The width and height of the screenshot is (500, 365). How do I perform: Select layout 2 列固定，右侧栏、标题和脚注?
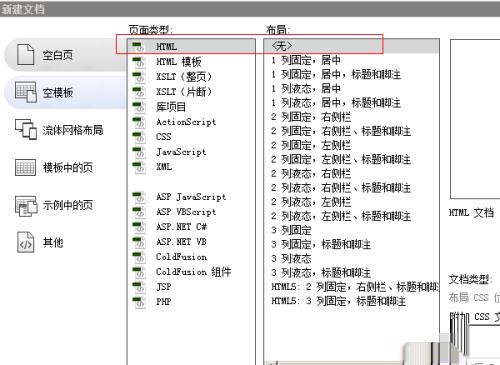[341, 131]
